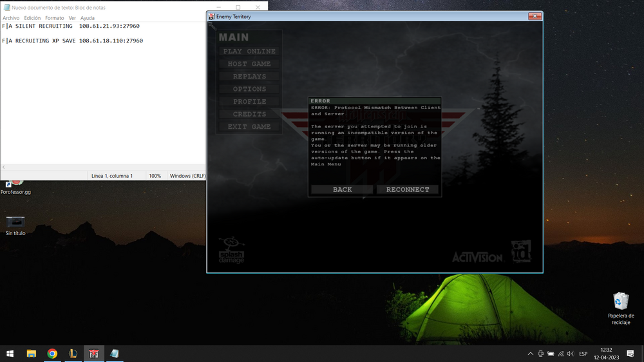Click the F|A RECRUITING XP SAVE line

coord(72,41)
